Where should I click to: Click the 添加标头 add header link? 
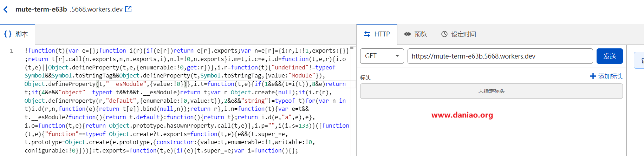pyautogui.click(x=610, y=76)
